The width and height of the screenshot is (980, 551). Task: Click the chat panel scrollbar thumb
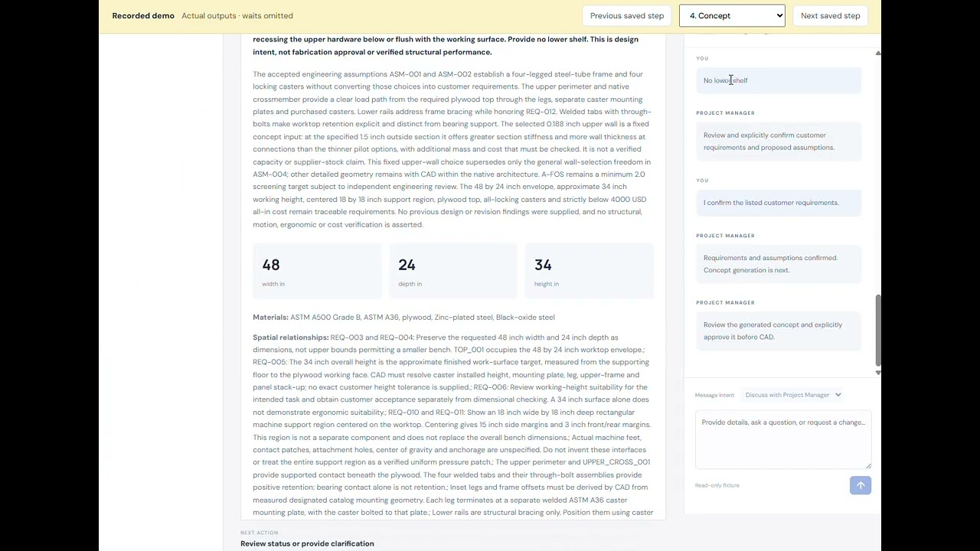click(x=877, y=331)
